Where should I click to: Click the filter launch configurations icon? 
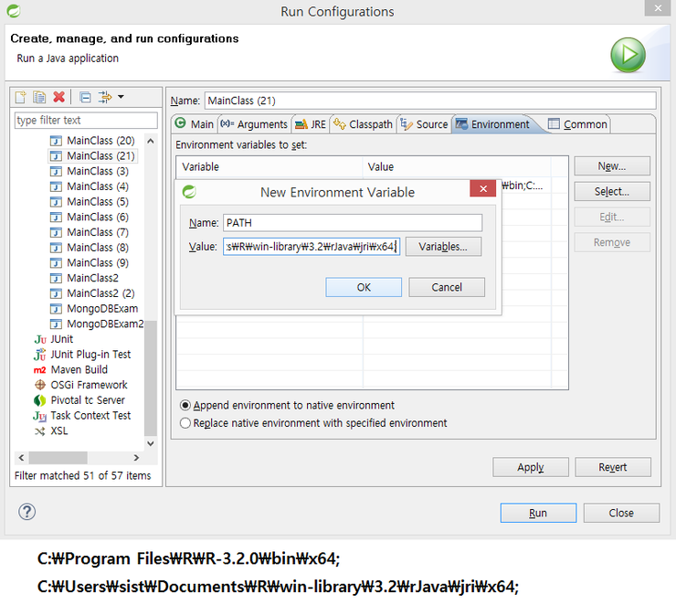click(x=105, y=97)
